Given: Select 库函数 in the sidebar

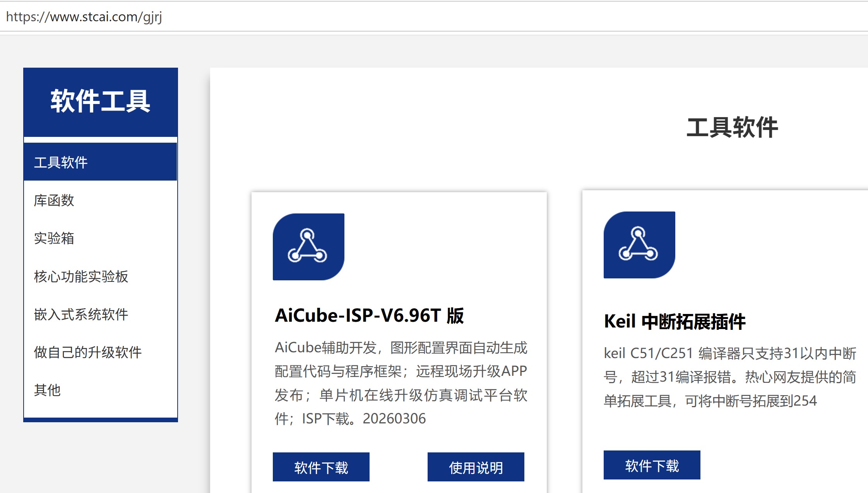Looking at the screenshot, I should 55,201.
